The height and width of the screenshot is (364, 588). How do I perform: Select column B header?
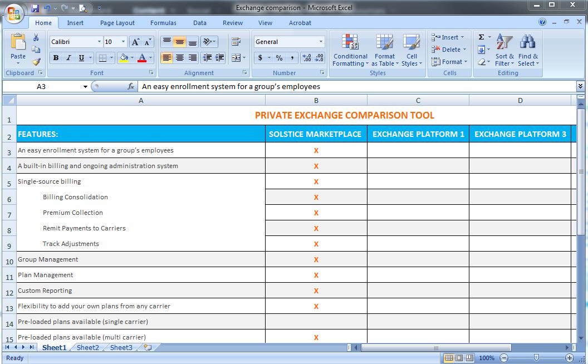pos(316,101)
